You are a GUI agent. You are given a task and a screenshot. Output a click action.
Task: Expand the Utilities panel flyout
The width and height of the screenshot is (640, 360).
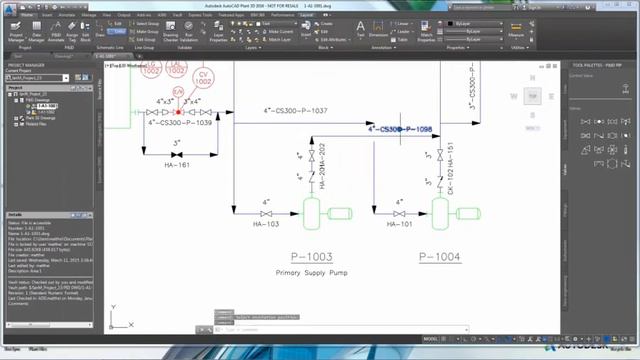pyautogui.click(x=520, y=48)
